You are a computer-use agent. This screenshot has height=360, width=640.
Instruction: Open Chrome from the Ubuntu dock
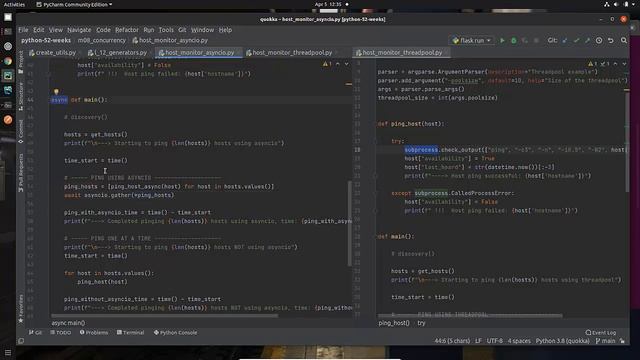[x=8, y=61]
